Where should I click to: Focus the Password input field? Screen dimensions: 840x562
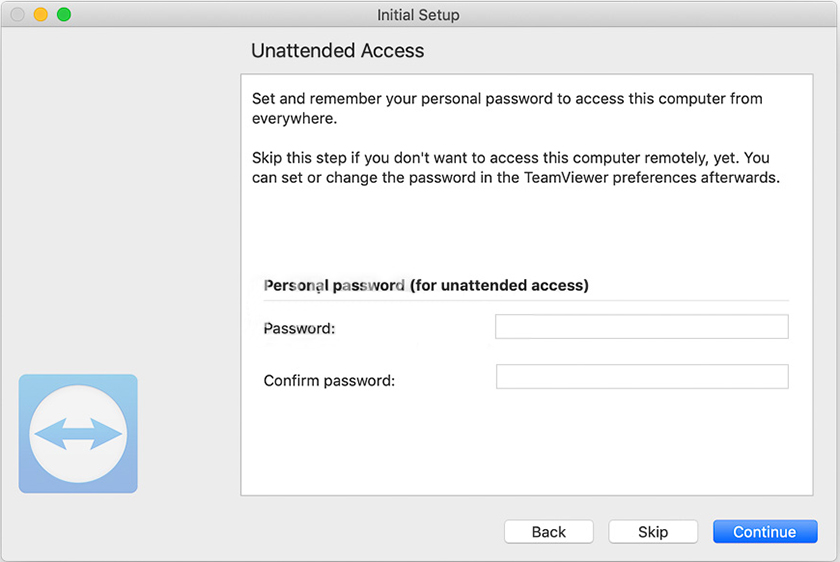click(641, 327)
